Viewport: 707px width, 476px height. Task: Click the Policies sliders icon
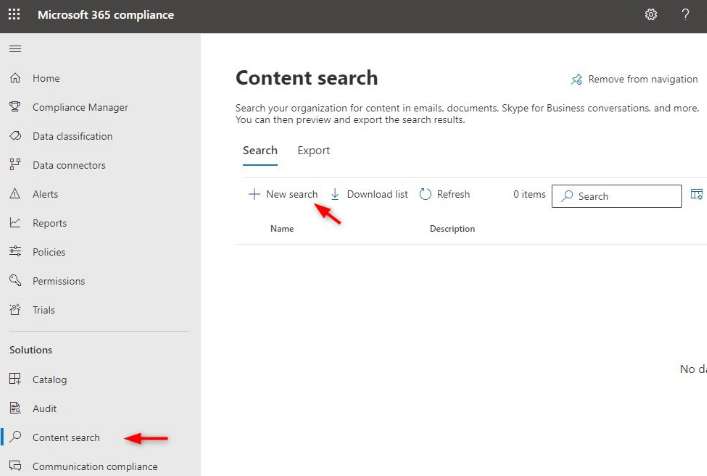(x=15, y=252)
